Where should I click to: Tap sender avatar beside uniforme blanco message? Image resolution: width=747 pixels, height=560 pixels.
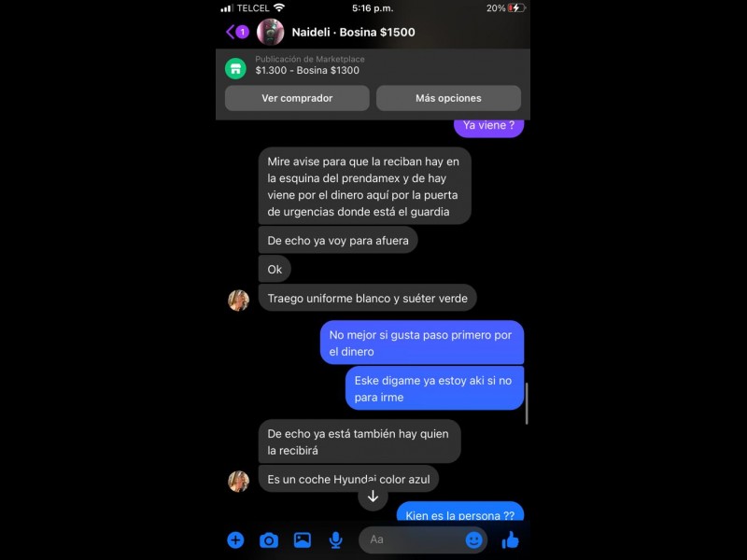[239, 301]
